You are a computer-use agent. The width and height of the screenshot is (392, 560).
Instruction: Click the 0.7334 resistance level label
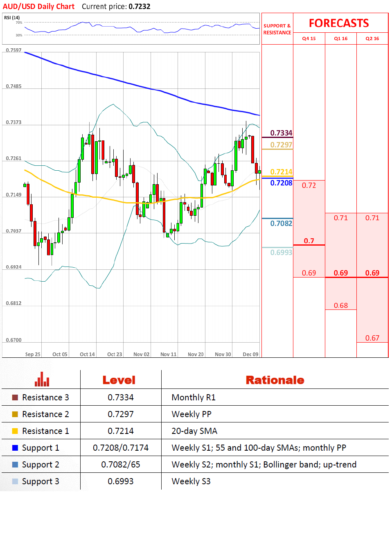click(281, 133)
